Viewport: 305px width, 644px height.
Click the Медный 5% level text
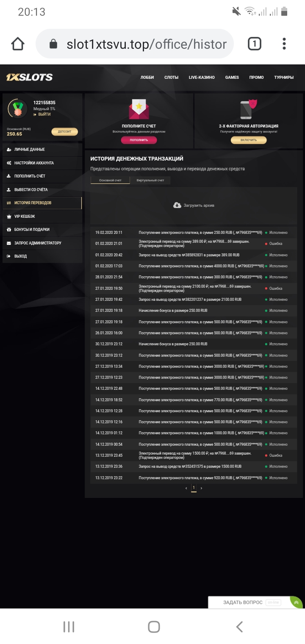[44, 109]
